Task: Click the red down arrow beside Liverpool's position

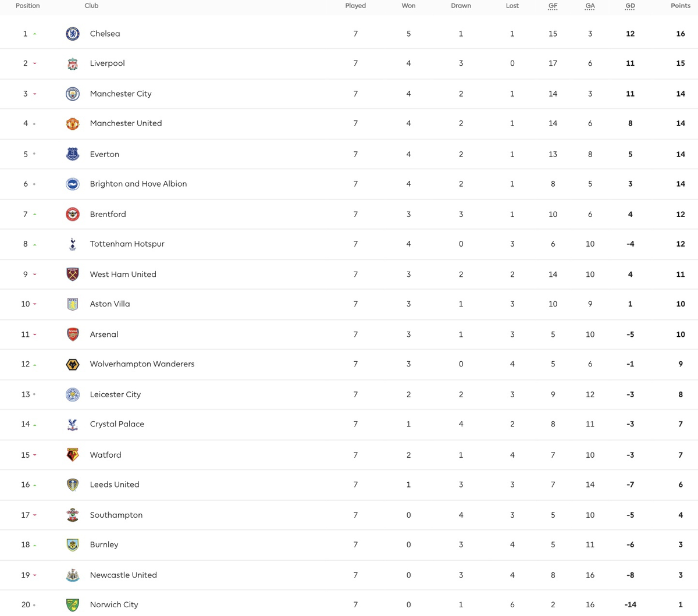Action: (35, 63)
